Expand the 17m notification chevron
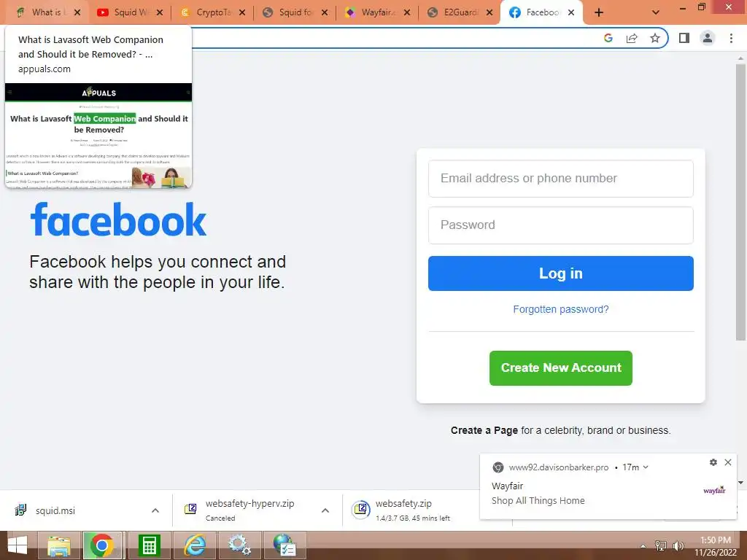 coord(646,467)
